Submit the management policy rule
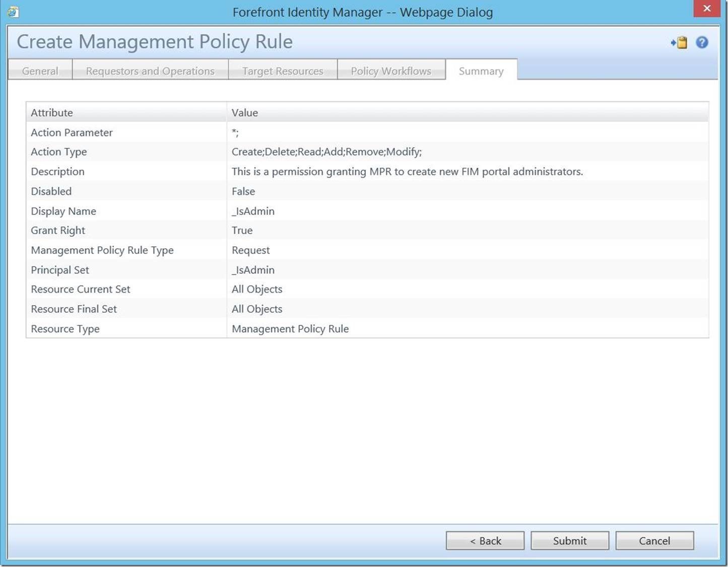 pyautogui.click(x=570, y=541)
